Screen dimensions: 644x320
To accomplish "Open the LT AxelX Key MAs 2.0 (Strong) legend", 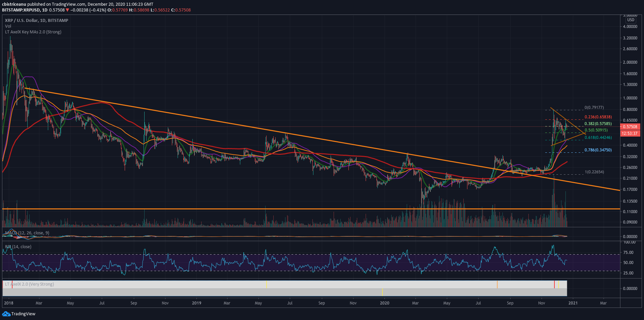I will (x=33, y=32).
